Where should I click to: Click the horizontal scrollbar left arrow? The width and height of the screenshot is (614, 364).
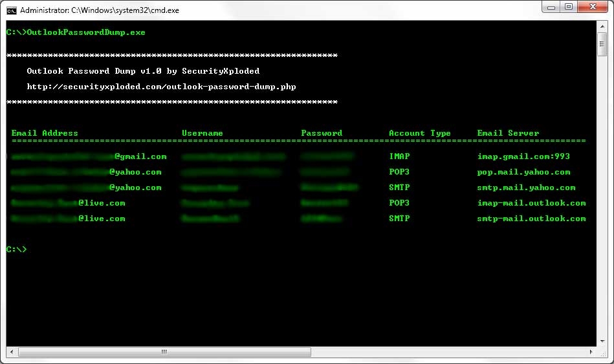point(12,352)
